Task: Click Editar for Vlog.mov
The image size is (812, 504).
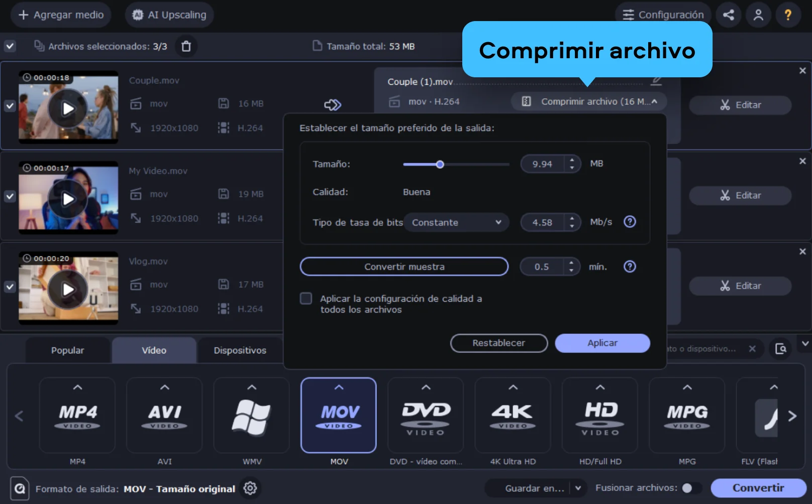Action: (740, 286)
